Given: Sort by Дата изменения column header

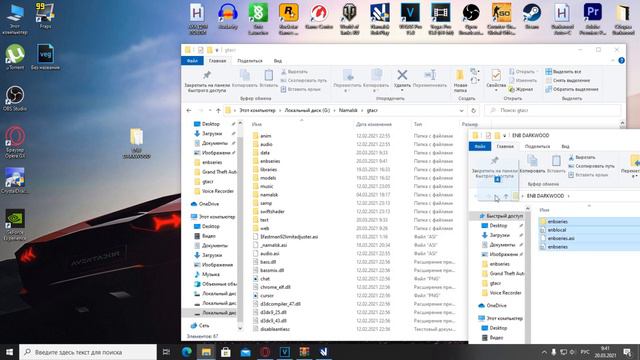Looking at the screenshot, I should [373, 124].
